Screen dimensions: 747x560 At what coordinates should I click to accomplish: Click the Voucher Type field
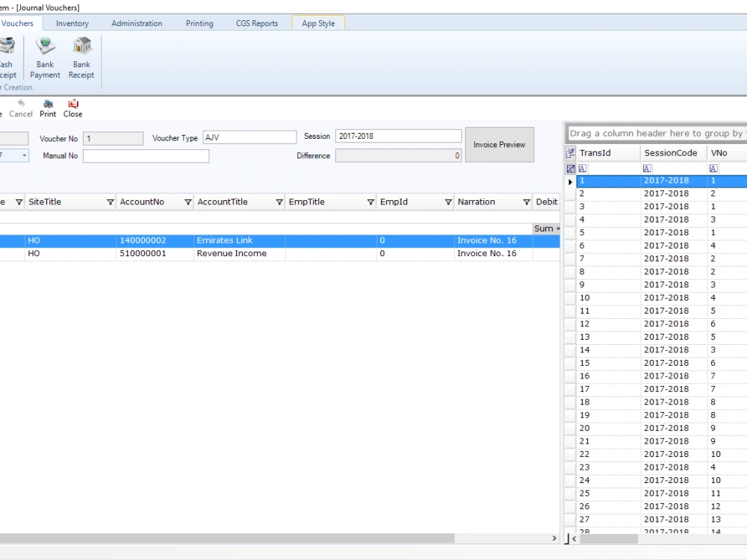249,137
